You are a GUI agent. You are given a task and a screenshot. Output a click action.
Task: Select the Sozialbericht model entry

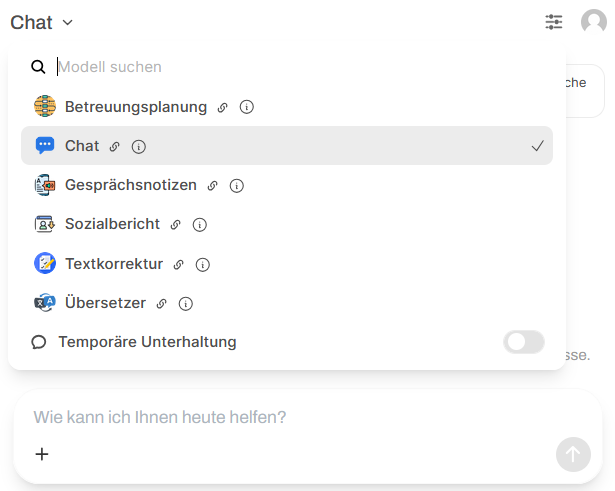point(111,225)
